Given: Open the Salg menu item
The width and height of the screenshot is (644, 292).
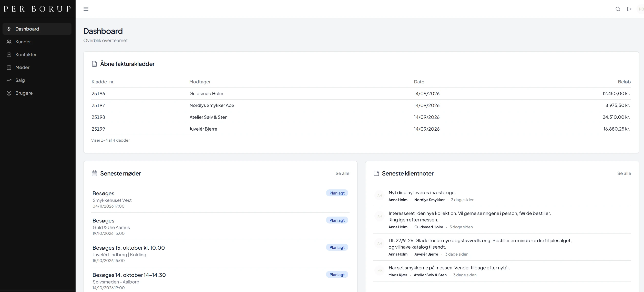Looking at the screenshot, I should pyautogui.click(x=37, y=80).
